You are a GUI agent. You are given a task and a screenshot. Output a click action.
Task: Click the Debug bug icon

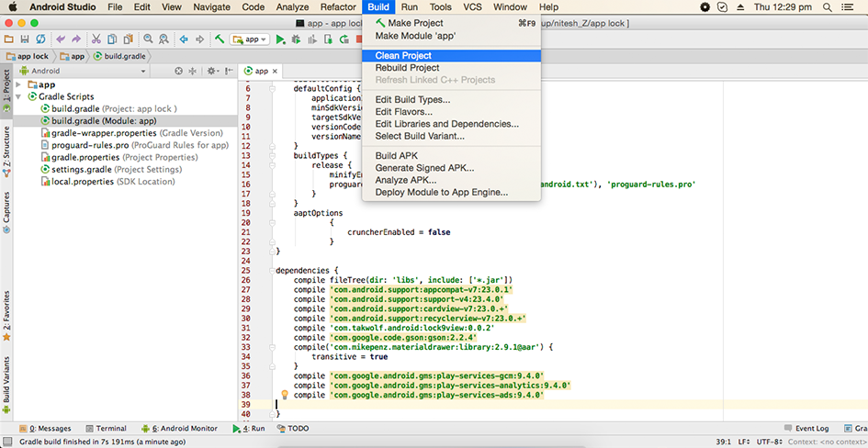pos(296,39)
